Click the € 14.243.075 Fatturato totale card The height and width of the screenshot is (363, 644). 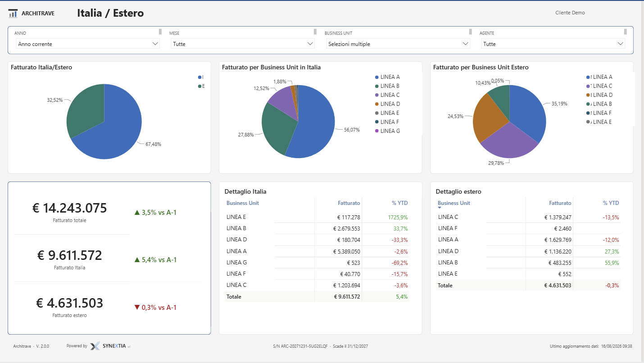(70, 208)
